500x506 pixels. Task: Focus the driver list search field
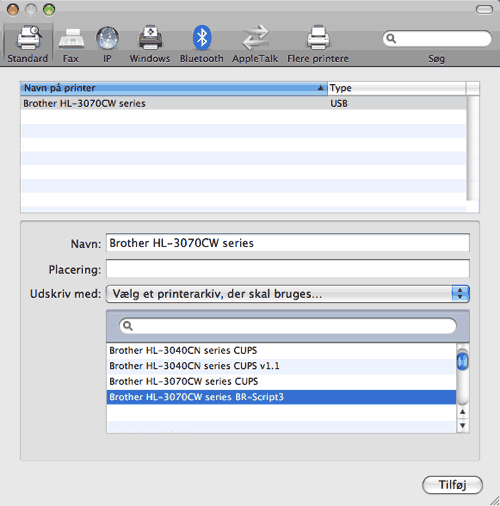pyautogui.click(x=288, y=326)
